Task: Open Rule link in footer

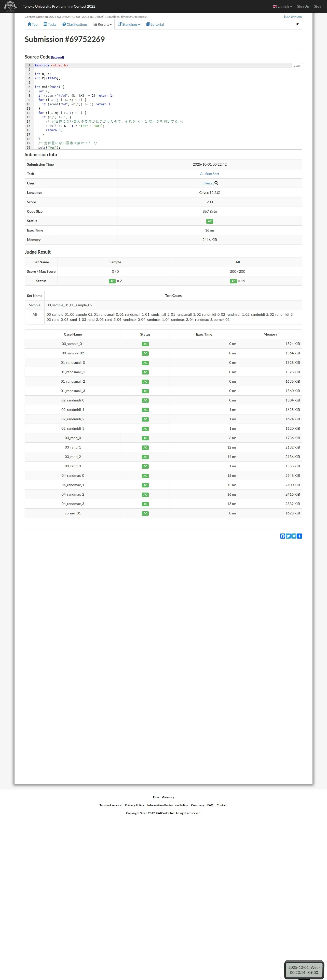Action: (156, 797)
